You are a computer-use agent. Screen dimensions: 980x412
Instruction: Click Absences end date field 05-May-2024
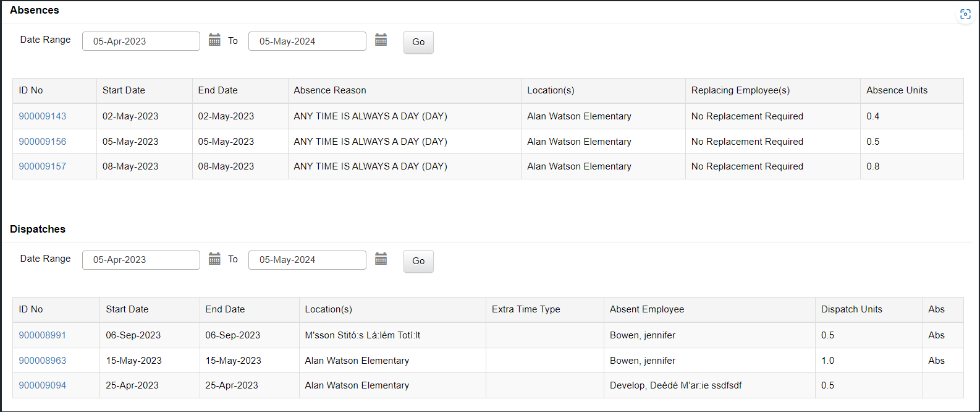307,41
